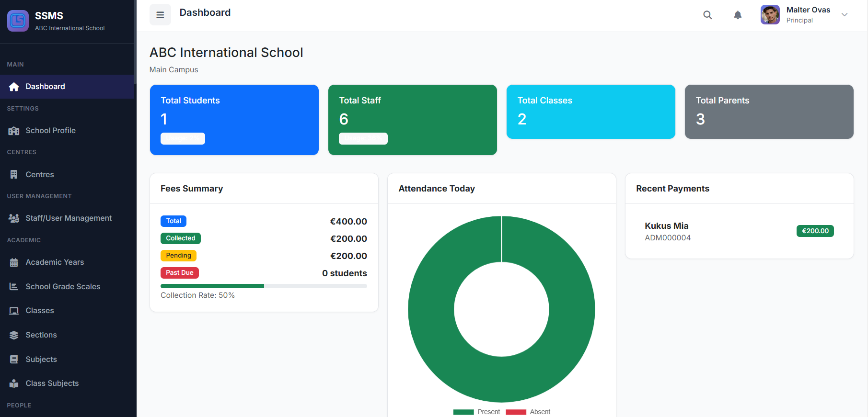The height and width of the screenshot is (417, 868).
Task: Open School Profile icon in sidebar
Action: click(x=14, y=131)
